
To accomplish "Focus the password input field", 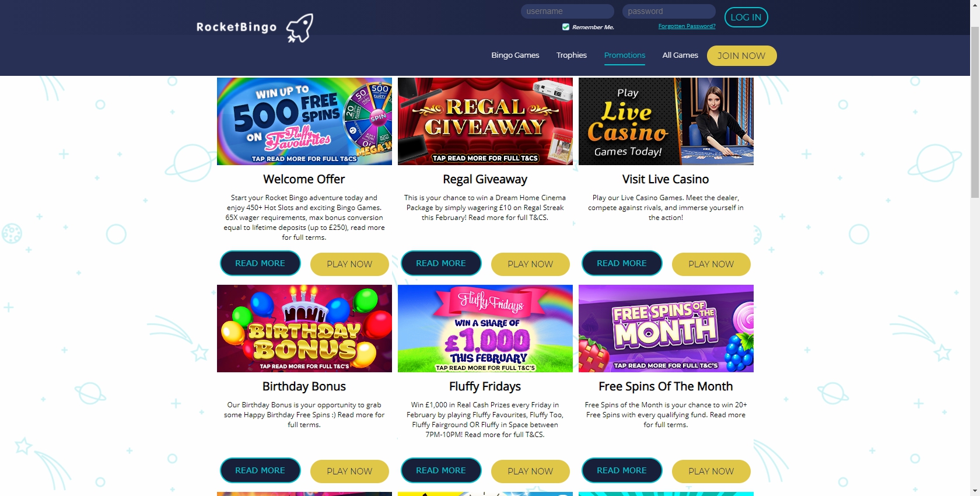I will [668, 11].
